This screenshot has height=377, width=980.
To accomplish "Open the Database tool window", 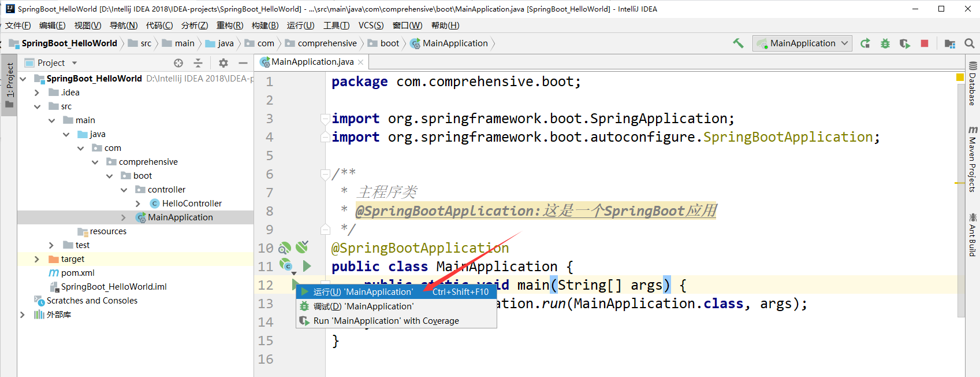I will click(972, 83).
